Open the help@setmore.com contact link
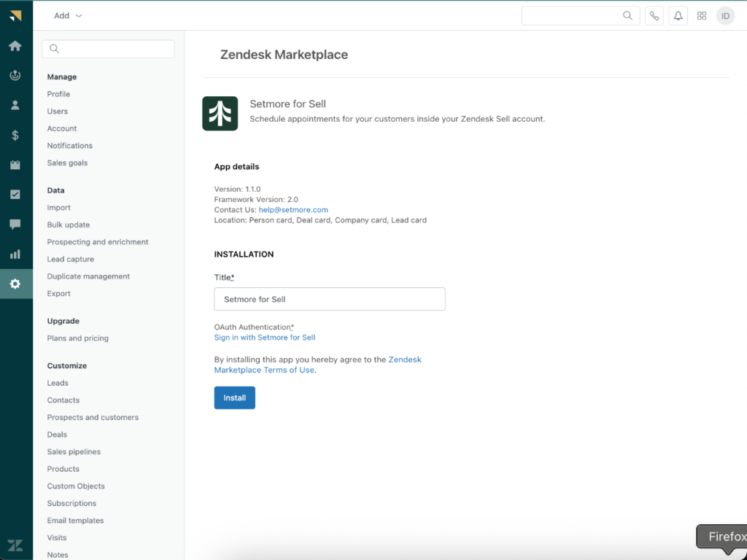747x560 pixels. (x=293, y=210)
